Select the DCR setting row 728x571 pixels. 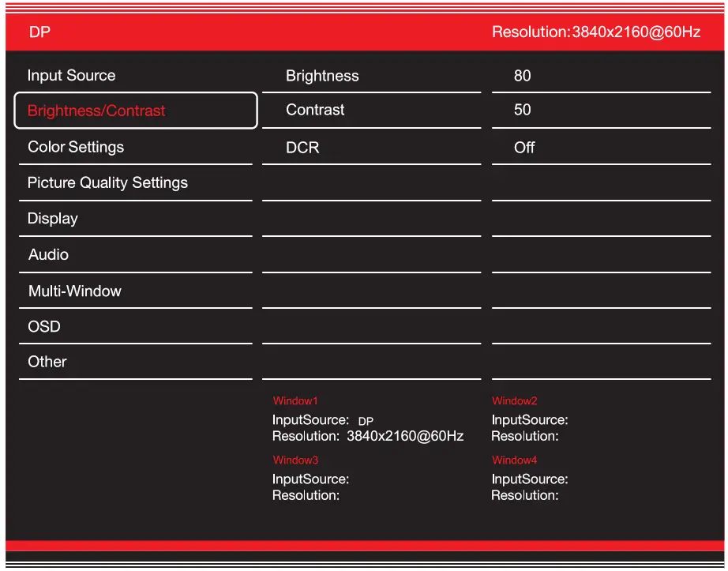[x=302, y=148]
